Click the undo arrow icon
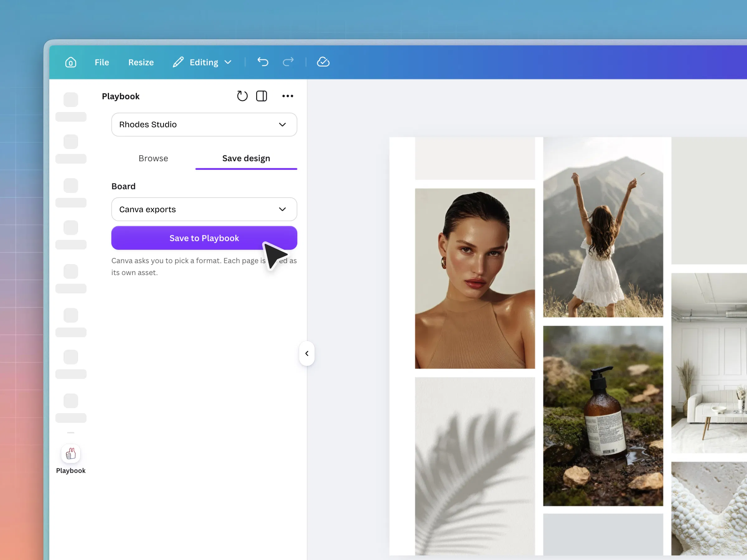Screen dimensions: 747x560 click(x=263, y=62)
